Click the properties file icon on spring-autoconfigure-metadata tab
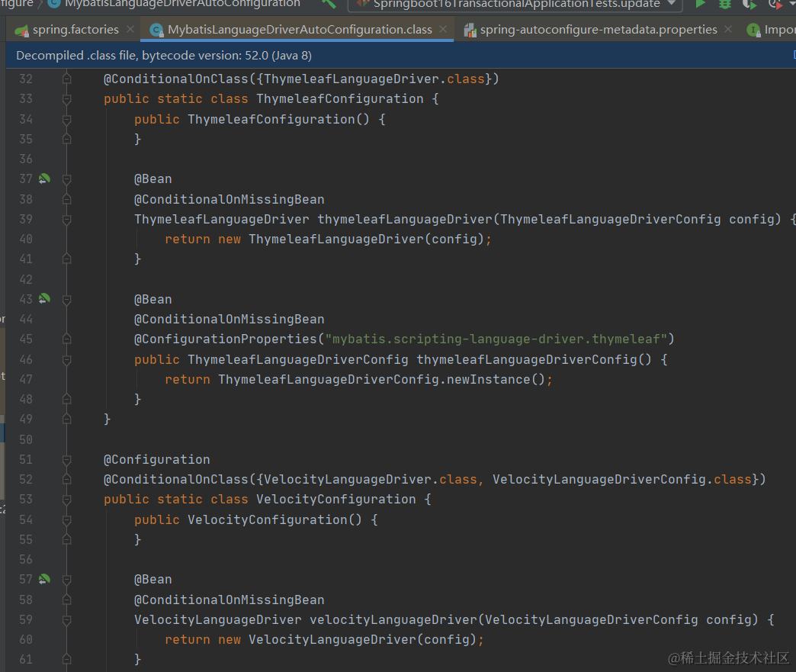This screenshot has width=796, height=672. pyautogui.click(x=470, y=31)
